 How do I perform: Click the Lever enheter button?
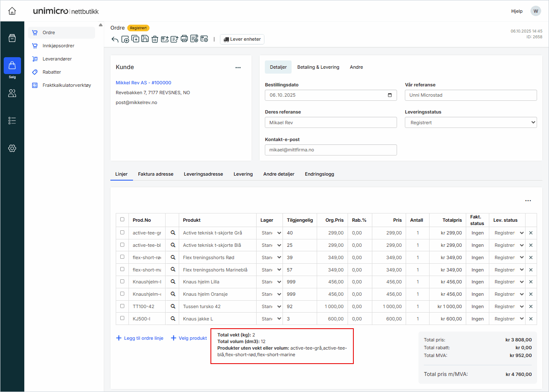(242, 39)
